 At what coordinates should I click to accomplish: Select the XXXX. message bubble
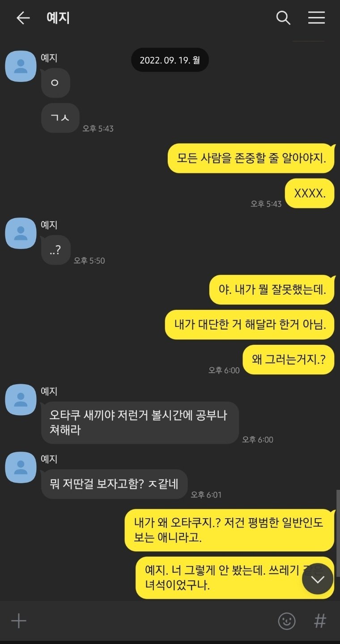coord(310,193)
